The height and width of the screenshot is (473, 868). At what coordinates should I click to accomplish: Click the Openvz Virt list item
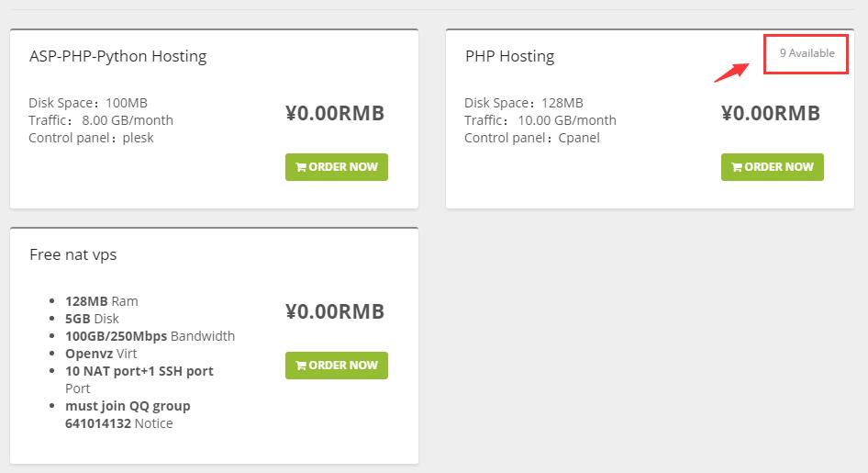coord(110,354)
